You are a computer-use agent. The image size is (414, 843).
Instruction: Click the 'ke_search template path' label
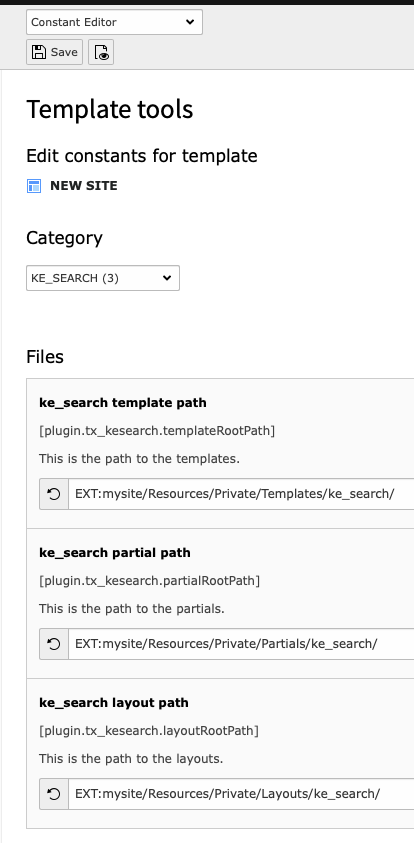[123, 403]
